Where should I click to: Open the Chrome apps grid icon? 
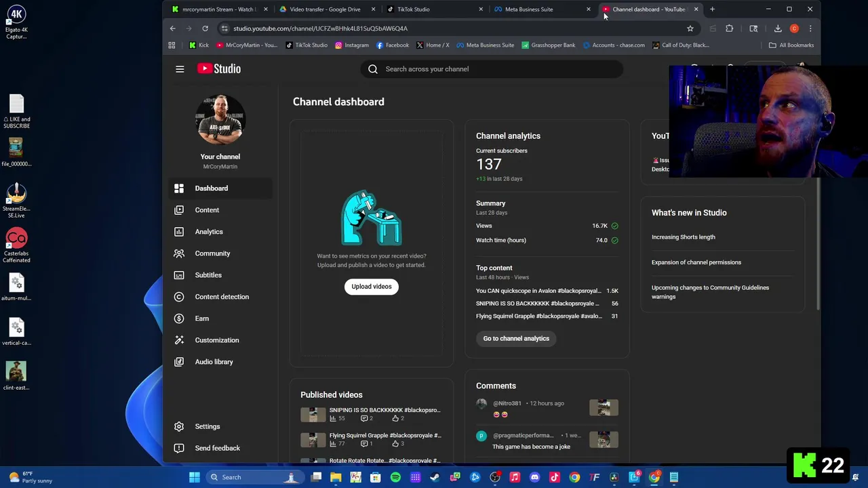[x=172, y=45]
